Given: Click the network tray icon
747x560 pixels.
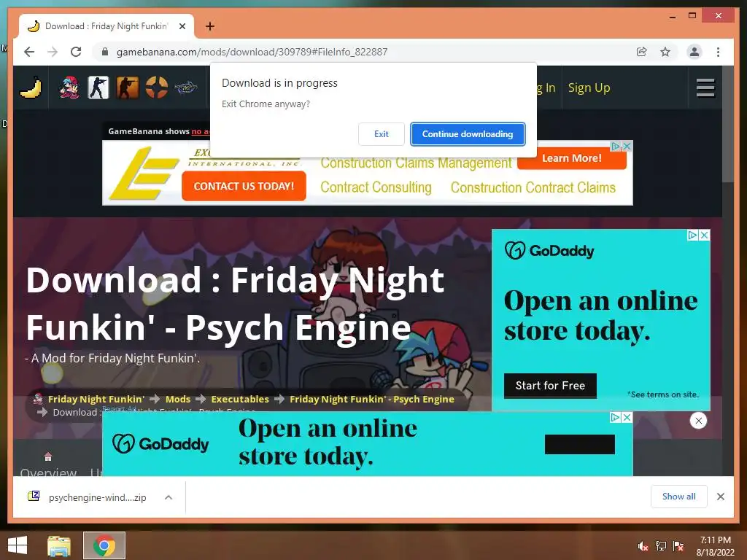Looking at the screenshot, I should (x=661, y=546).
